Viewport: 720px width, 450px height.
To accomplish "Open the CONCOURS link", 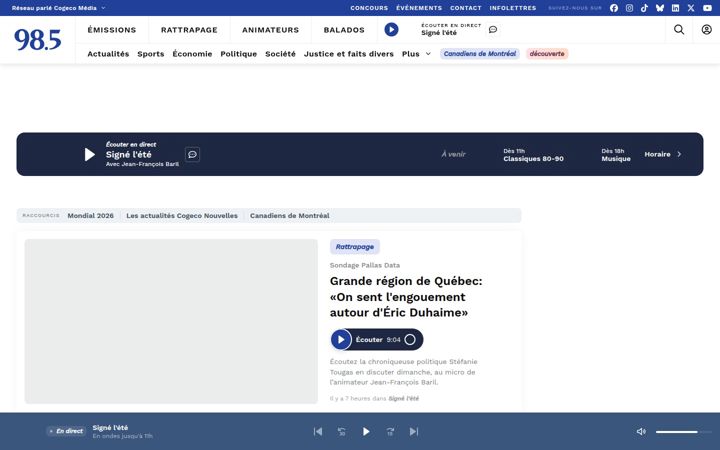I will point(369,8).
